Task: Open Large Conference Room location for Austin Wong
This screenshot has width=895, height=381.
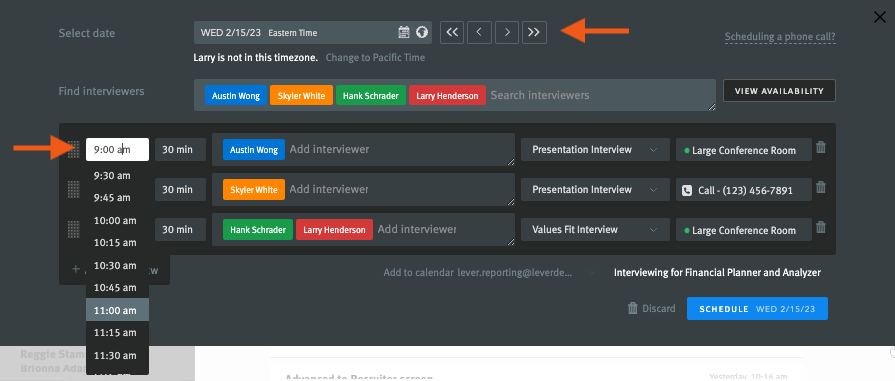Action: (744, 150)
